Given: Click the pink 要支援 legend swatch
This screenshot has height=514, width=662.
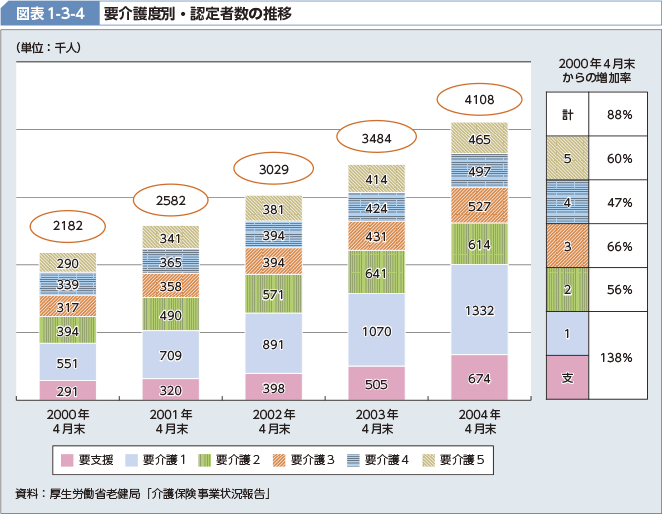Looking at the screenshot, I should pyautogui.click(x=69, y=460).
